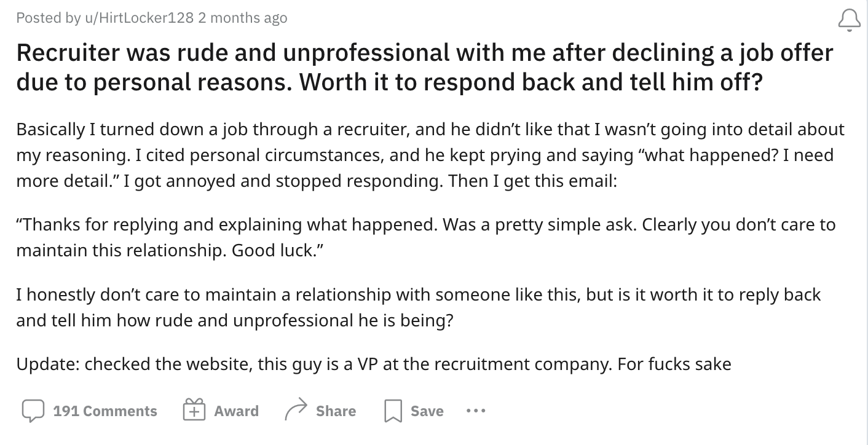Choose the Share label
The width and height of the screenshot is (868, 445).
[336, 411]
